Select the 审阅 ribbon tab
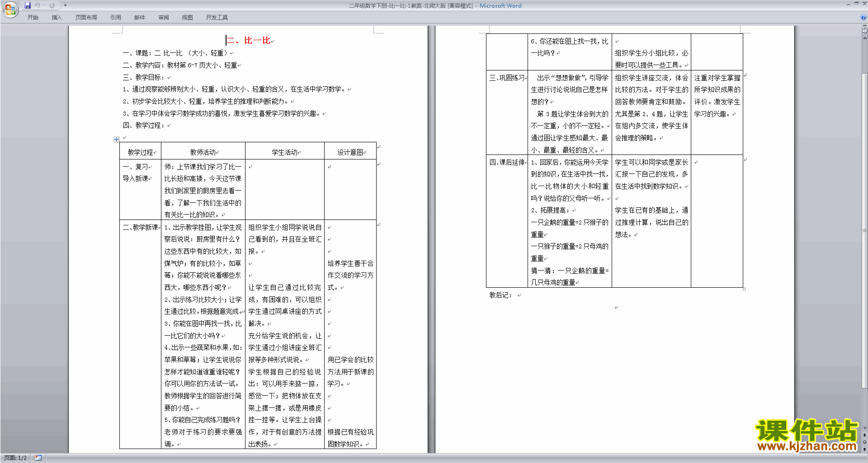Screen dimensions: 868x463 pos(164,18)
